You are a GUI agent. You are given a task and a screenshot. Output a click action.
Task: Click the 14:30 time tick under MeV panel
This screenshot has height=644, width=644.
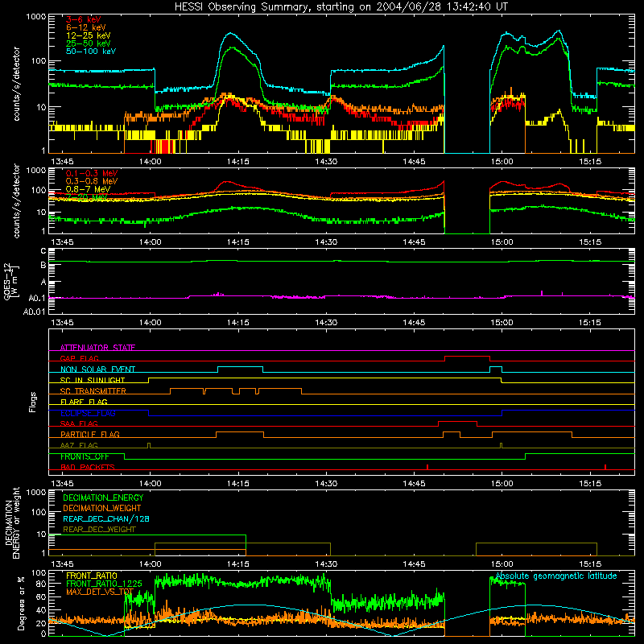click(326, 242)
